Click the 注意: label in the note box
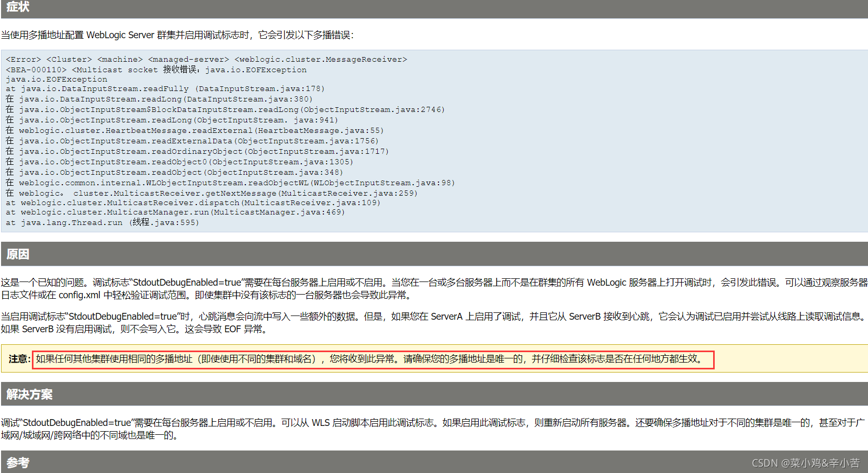The image size is (868, 473). click(19, 359)
